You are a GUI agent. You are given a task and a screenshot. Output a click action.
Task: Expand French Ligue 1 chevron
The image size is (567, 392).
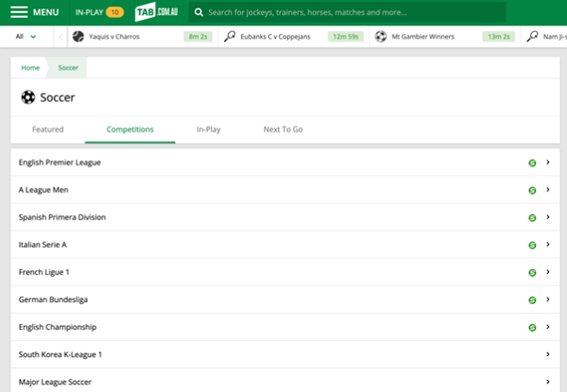[x=548, y=272]
